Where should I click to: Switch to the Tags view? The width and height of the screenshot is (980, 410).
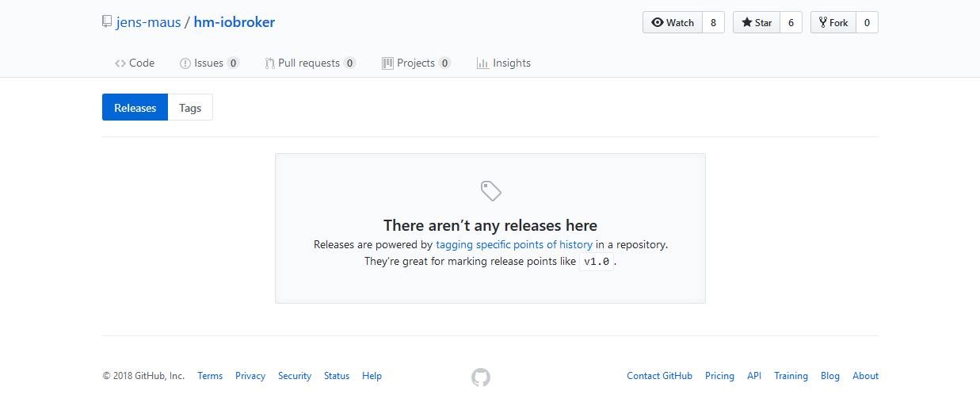(x=190, y=108)
